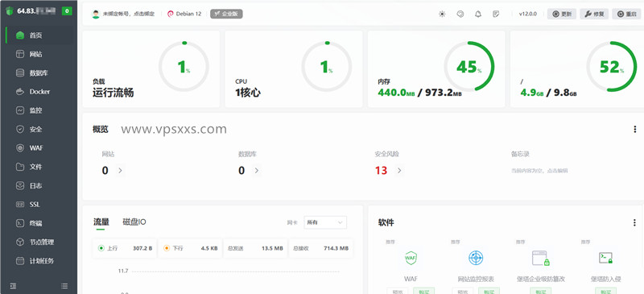Click the 节点管理 cube icon in sidebar
The image size is (644, 294).
pyautogui.click(x=20, y=242)
